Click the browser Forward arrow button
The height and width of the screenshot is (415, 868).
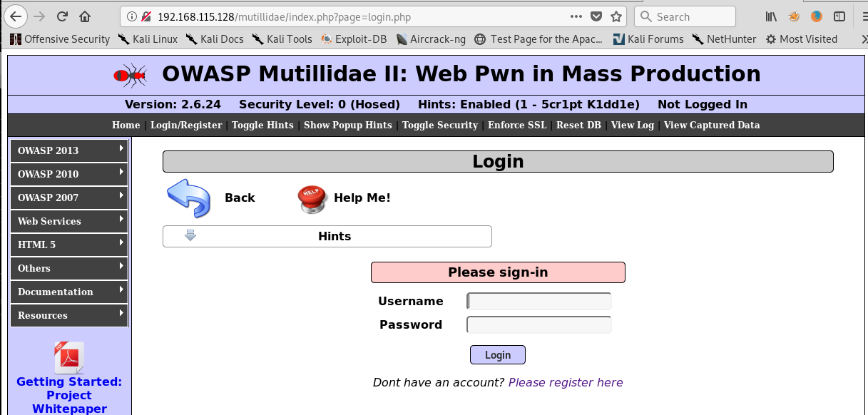point(39,16)
